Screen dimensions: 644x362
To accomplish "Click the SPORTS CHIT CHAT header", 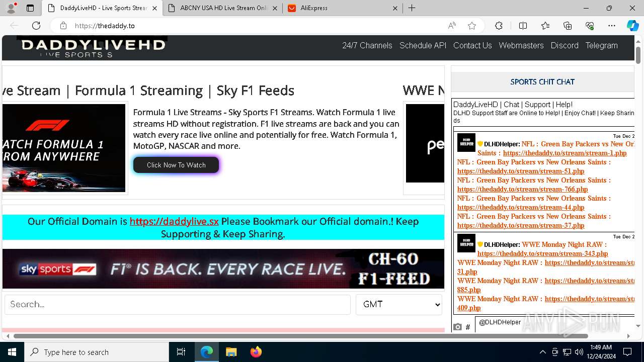I will (542, 82).
